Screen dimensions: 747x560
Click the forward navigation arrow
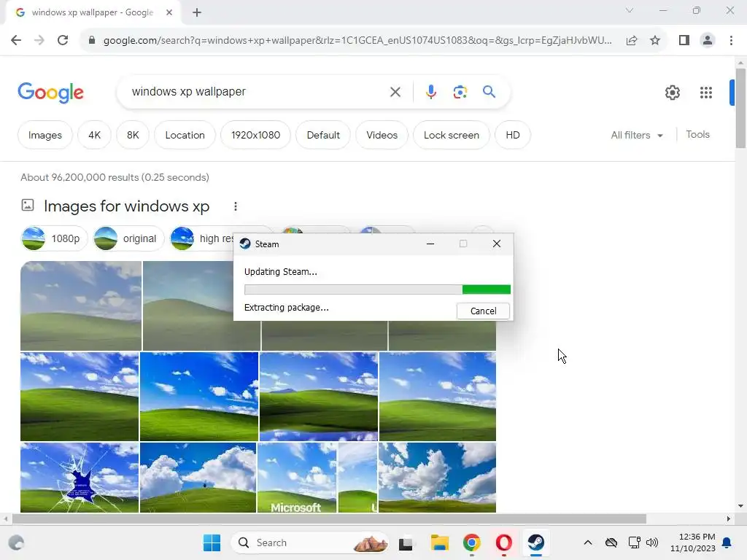pos(39,41)
